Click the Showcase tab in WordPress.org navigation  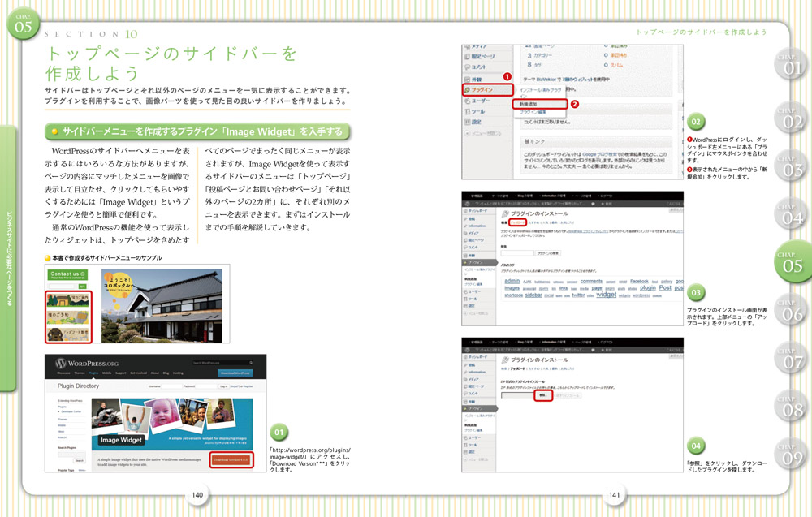[63, 373]
